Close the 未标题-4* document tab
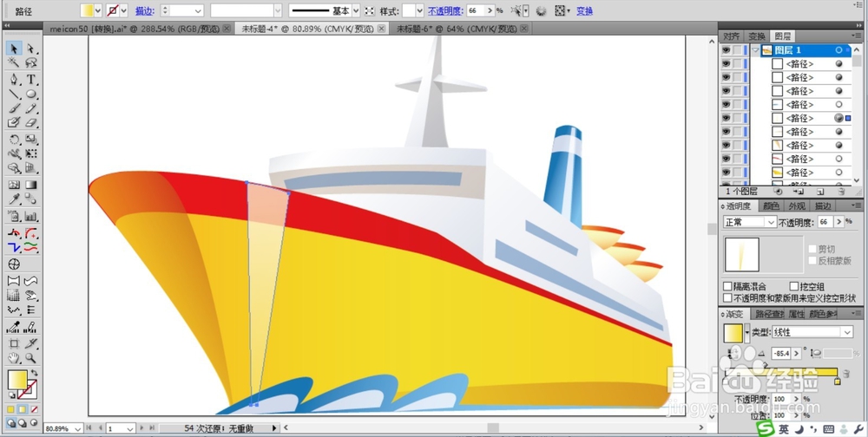This screenshot has width=868, height=437. pos(383,29)
